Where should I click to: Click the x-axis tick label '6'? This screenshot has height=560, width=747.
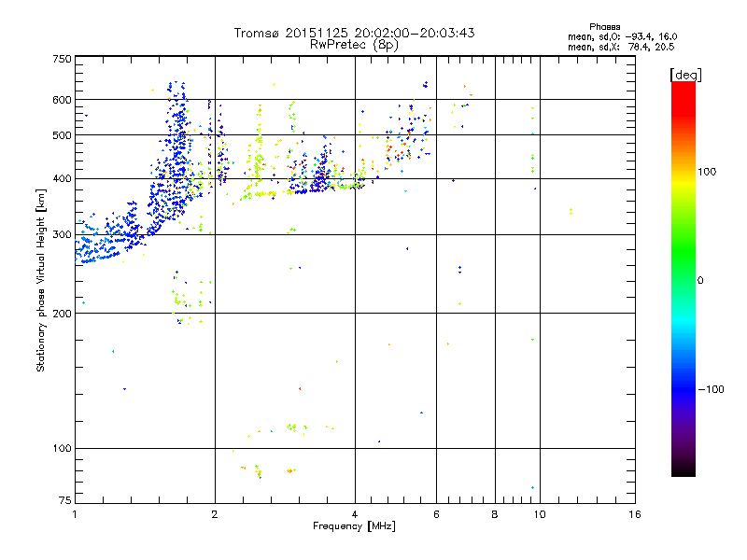[x=436, y=514]
